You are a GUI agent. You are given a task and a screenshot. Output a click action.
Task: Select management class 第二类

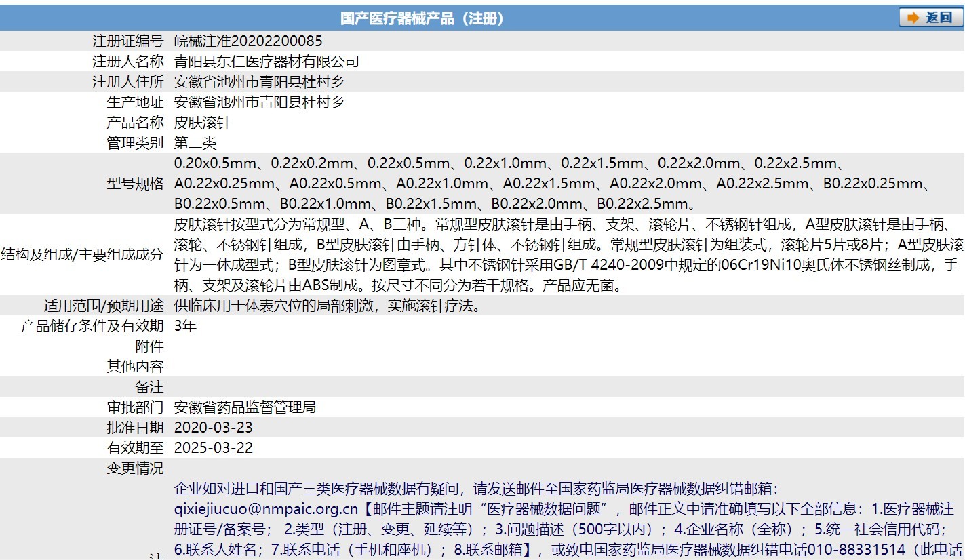195,143
